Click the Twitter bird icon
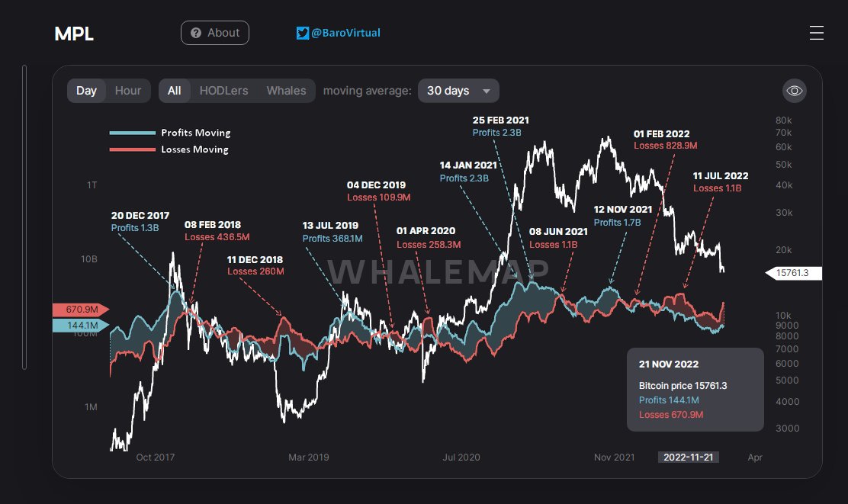848x504 pixels. (303, 33)
